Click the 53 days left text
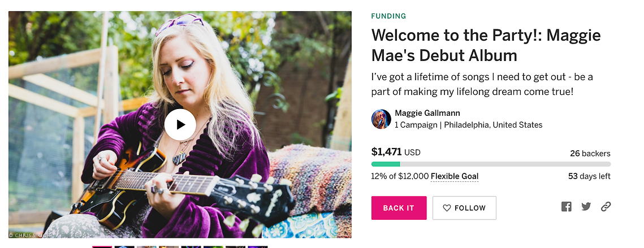Viewport: 644px width, 248px height. 589,177
